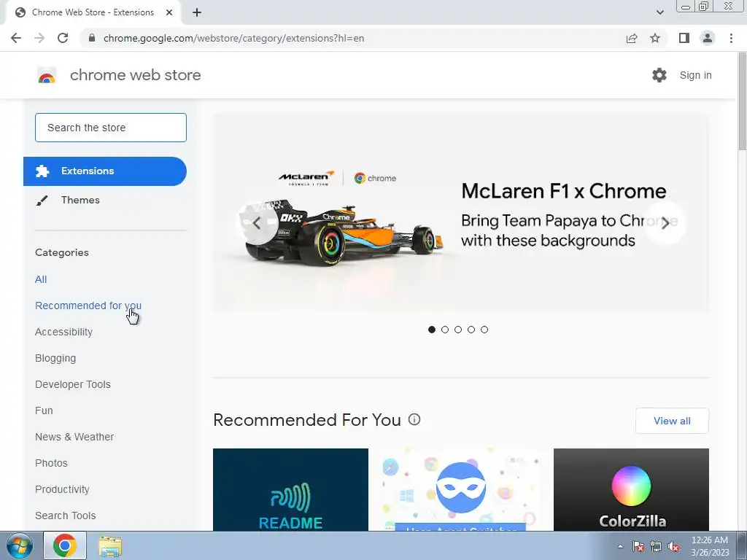Open the README extension card
Viewport: 747px width, 560px height.
[x=290, y=489]
